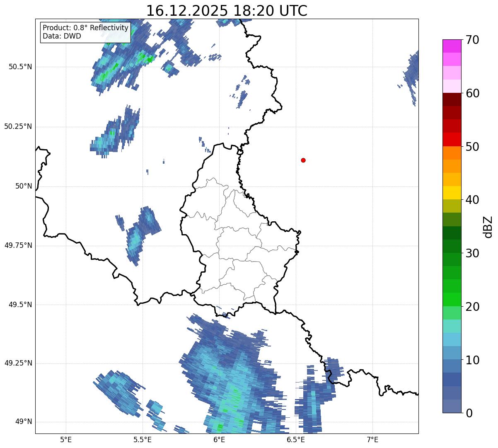Pick the magenta top colorbar segment
The height and width of the screenshot is (448, 498).
(x=452, y=46)
